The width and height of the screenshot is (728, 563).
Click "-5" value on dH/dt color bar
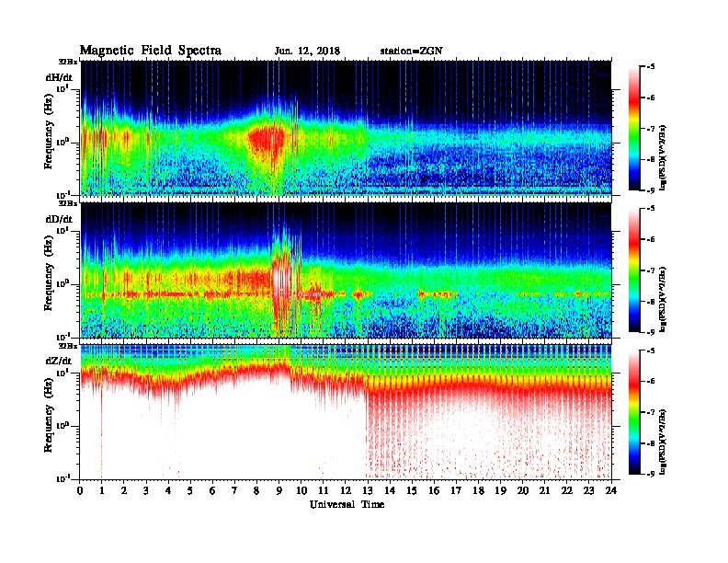click(x=650, y=67)
